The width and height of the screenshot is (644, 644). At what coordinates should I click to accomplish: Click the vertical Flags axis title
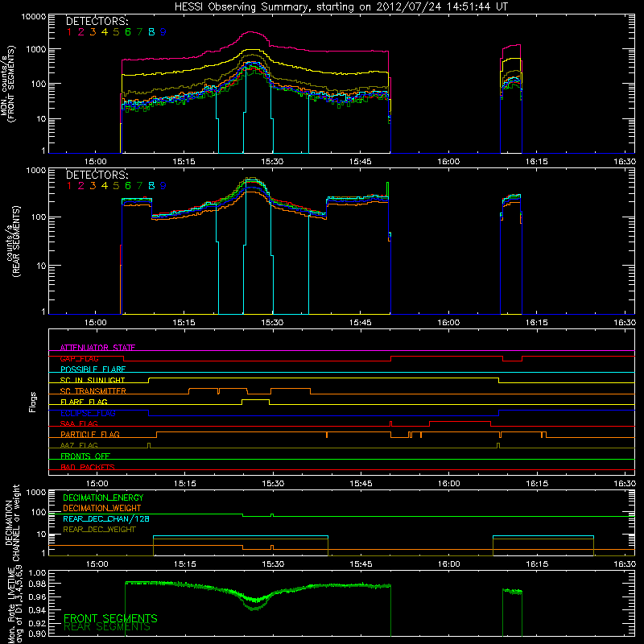33,402
